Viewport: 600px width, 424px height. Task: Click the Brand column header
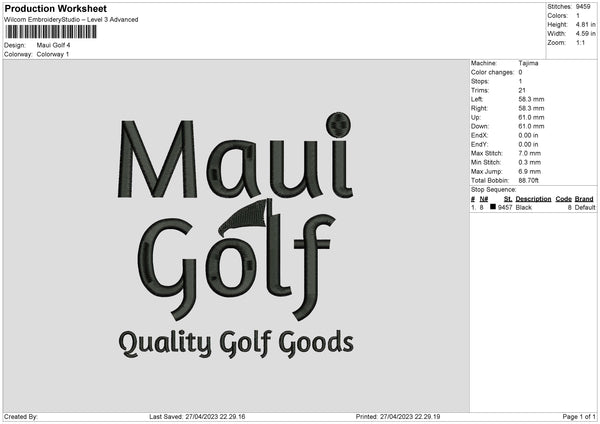coord(584,199)
